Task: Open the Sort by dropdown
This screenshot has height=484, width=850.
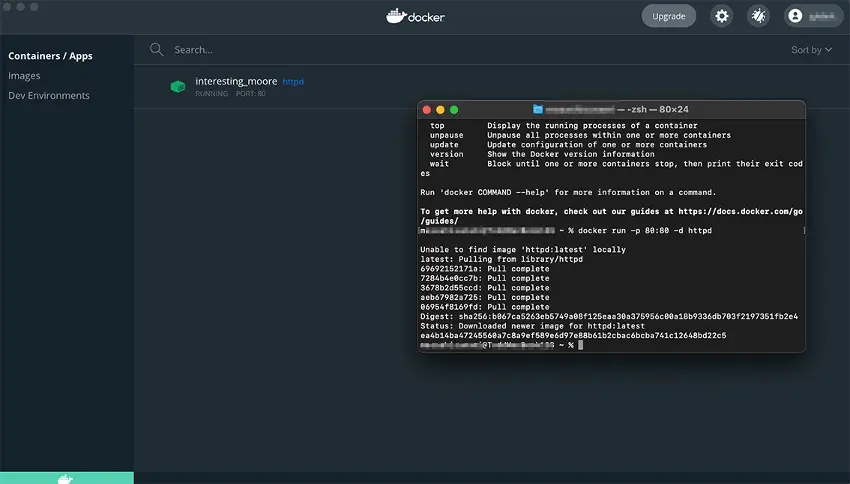Action: click(x=811, y=50)
